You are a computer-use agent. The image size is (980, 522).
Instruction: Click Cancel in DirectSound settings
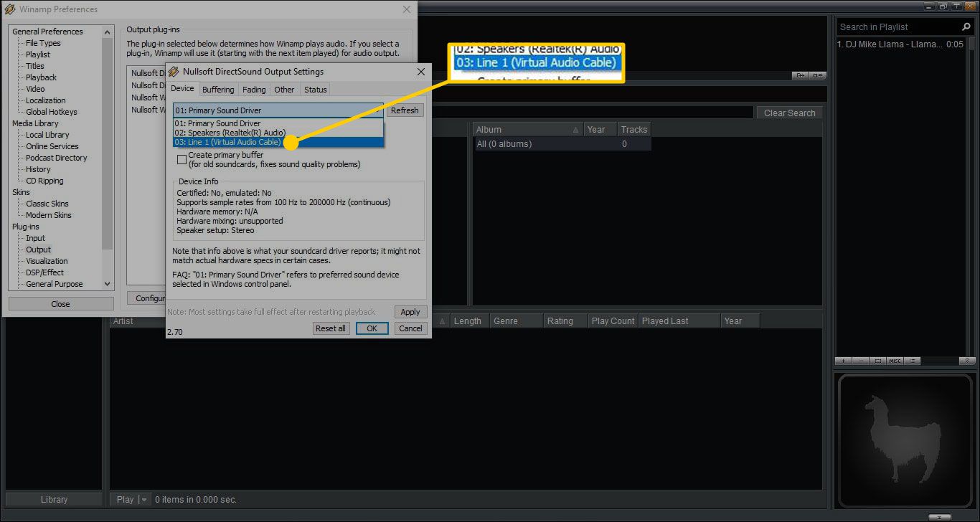tap(410, 328)
